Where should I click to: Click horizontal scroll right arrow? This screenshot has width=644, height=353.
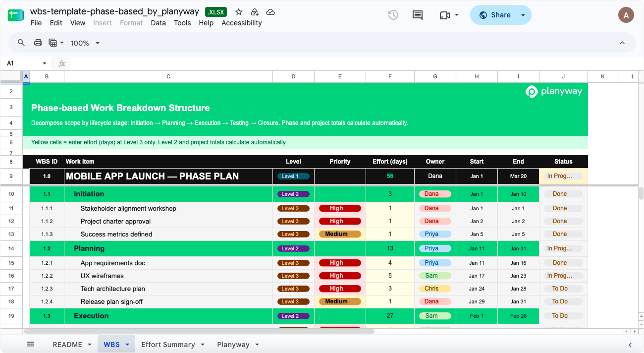click(635, 331)
